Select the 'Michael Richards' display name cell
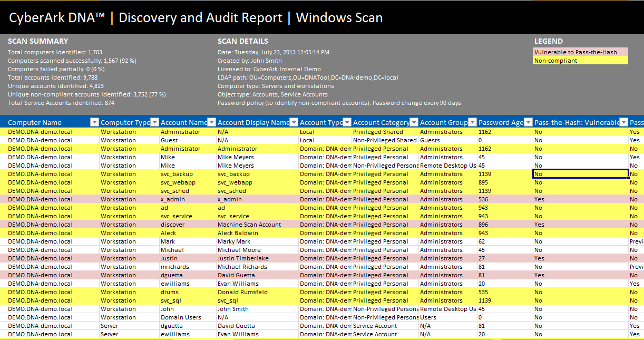Image resolution: width=644 pixels, height=340 pixels. tap(257, 267)
